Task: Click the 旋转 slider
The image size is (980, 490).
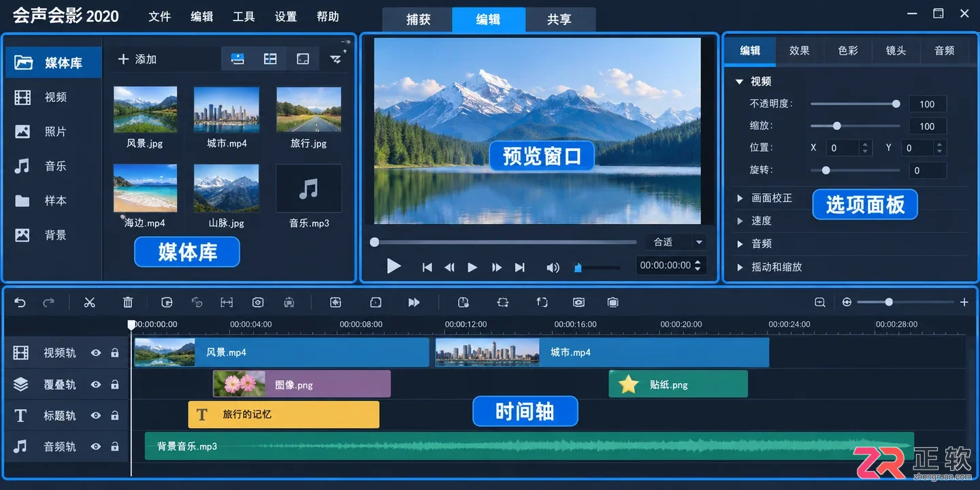Action: (x=855, y=170)
